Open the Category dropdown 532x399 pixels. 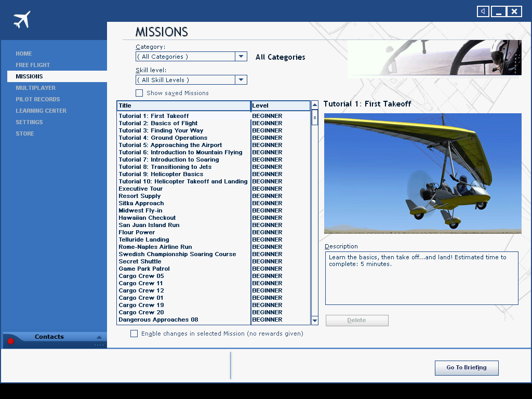click(x=241, y=57)
